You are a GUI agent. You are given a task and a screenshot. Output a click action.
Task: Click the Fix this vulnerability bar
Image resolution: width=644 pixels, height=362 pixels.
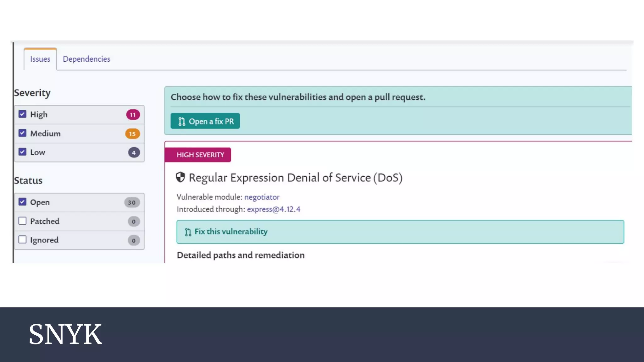pos(400,232)
